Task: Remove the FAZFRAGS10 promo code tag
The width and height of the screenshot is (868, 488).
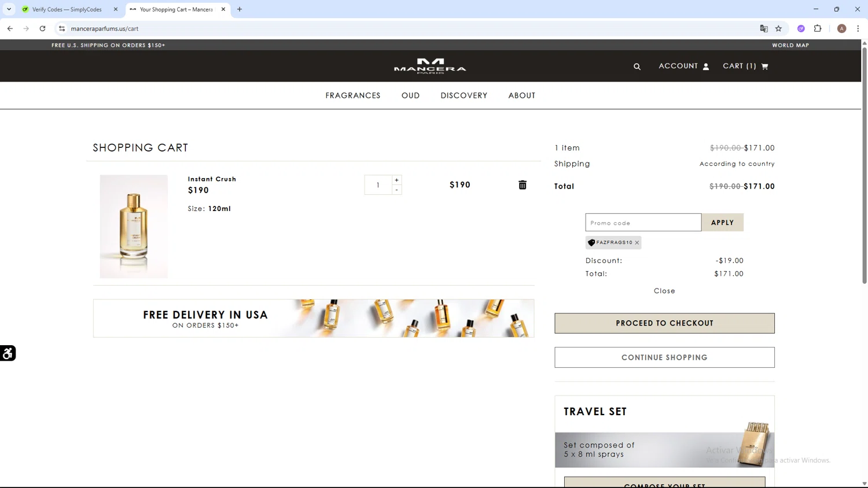Action: coord(637,243)
